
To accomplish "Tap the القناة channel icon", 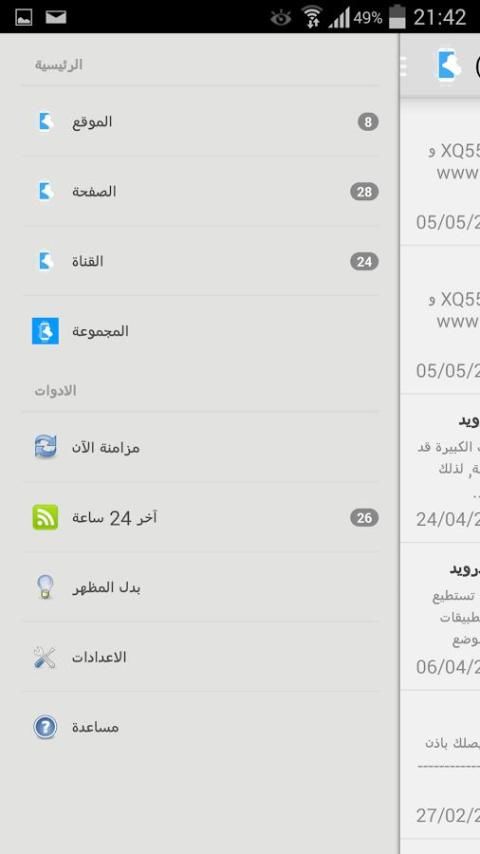I will (45, 261).
